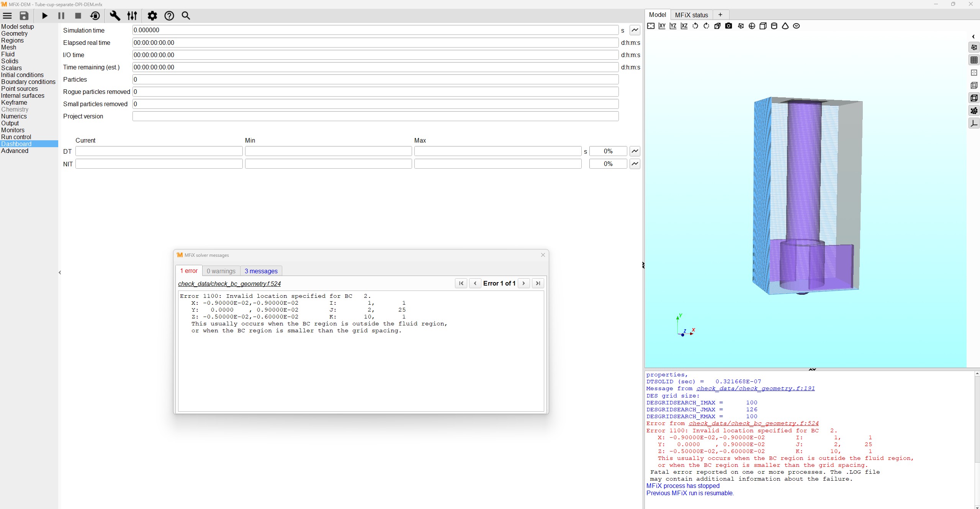Toggle axes visibility button in right sidebar
This screenshot has width=980, height=509.
[x=973, y=123]
